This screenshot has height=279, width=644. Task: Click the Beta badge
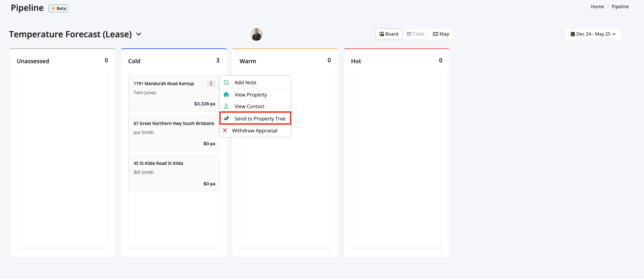[x=58, y=8]
